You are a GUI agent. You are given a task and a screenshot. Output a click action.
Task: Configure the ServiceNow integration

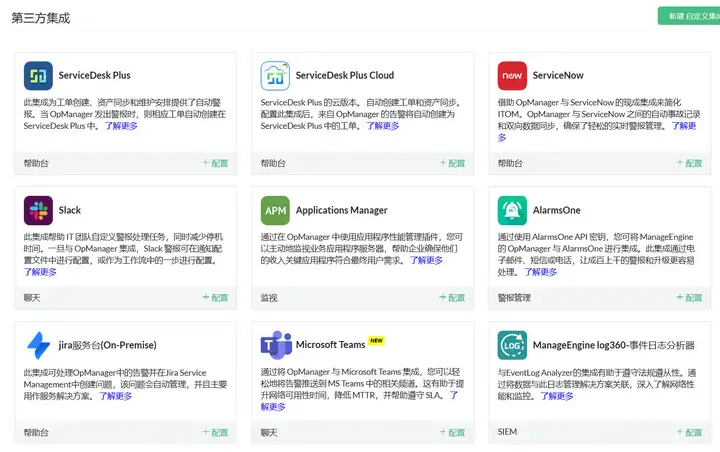pos(689,163)
